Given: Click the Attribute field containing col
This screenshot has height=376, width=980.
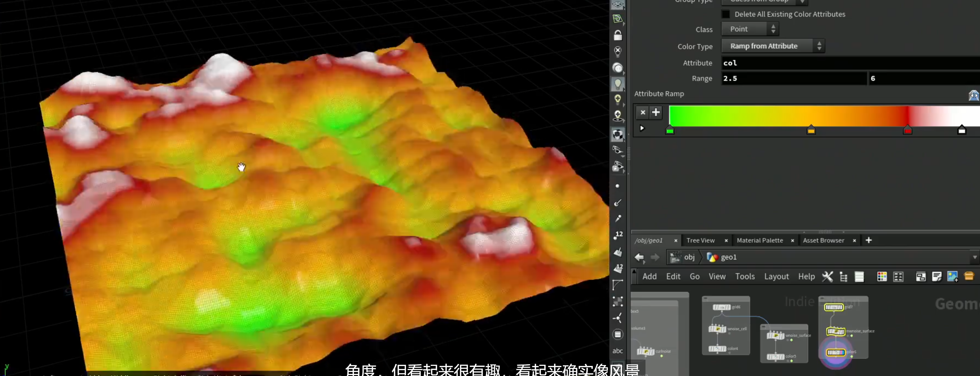Looking at the screenshot, I should (850, 63).
